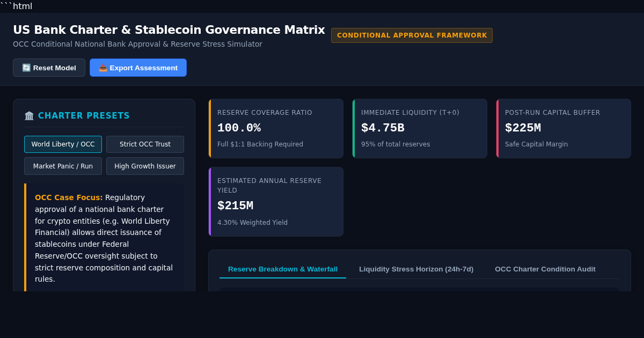Click the Reserve Coverage Ratio card
This screenshot has height=338, width=644.
click(276, 129)
